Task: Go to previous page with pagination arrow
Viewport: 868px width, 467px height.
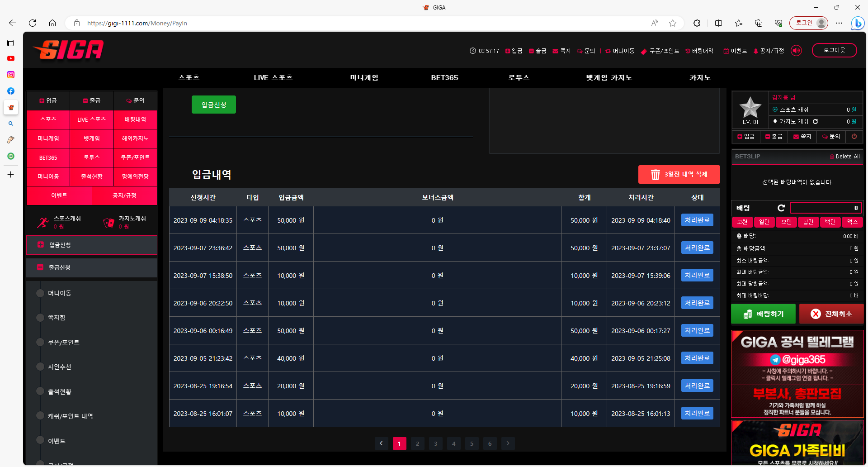Action: coord(381,443)
